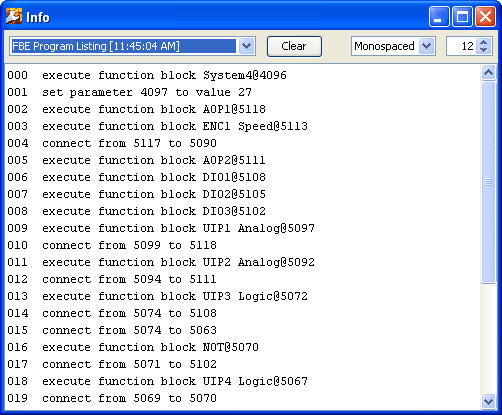Image resolution: width=502 pixels, height=415 pixels.
Task: Select line 007 execute function block DIO2@5105
Action: coord(136,194)
